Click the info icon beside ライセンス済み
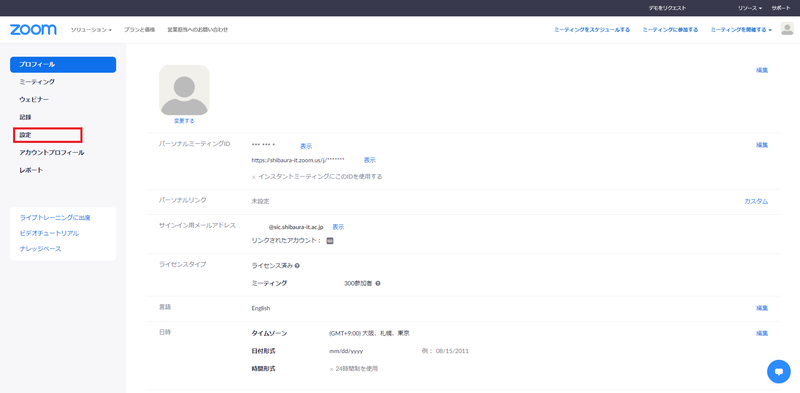 297,265
